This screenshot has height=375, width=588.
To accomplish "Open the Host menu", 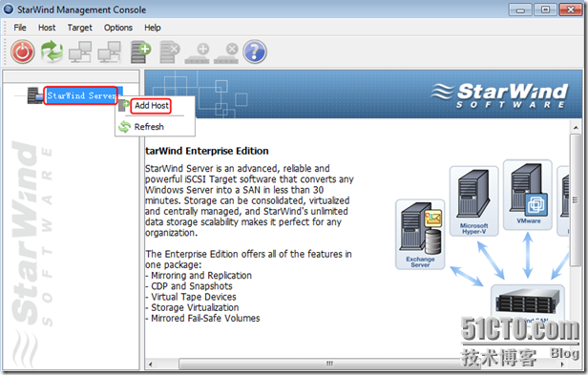I will click(47, 28).
